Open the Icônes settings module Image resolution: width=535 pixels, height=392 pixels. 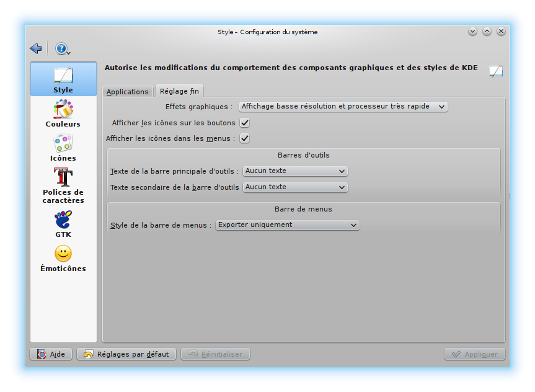[63, 148]
